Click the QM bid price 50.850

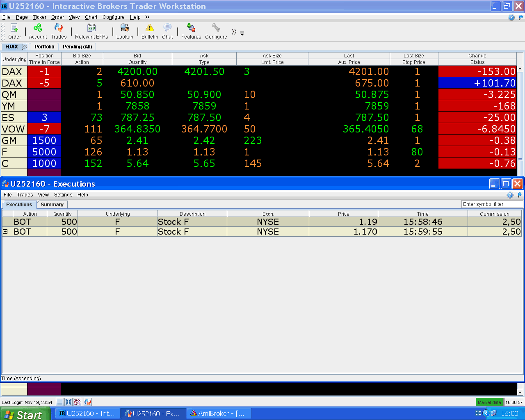(x=137, y=94)
